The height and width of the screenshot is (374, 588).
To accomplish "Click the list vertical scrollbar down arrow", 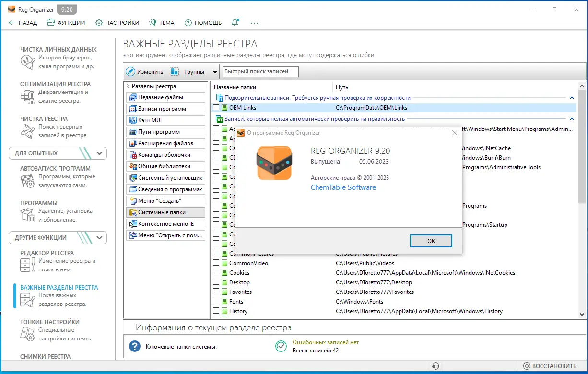I will (582, 315).
